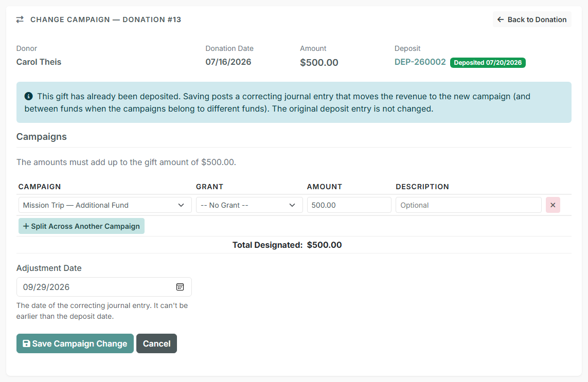Viewport: 588px width, 382px height.
Task: Open the Campaign dropdown showing Mission Trip
Action: pos(105,205)
